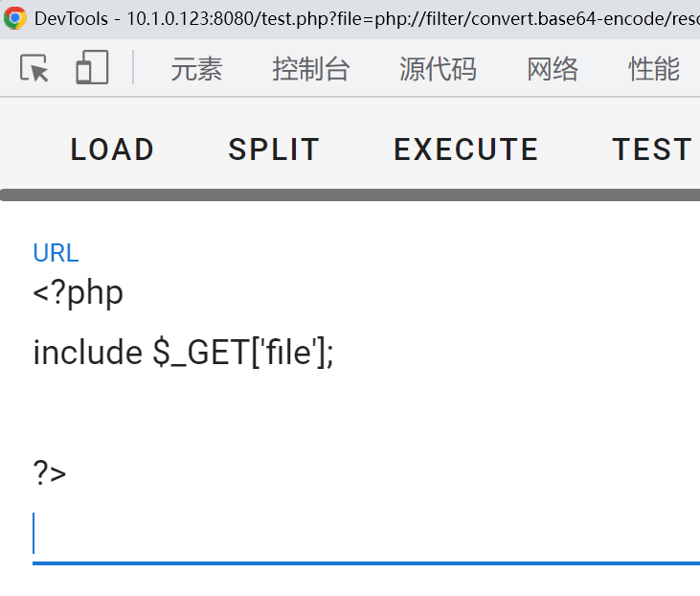
Task: Open the 控制台 tab
Action: [311, 69]
